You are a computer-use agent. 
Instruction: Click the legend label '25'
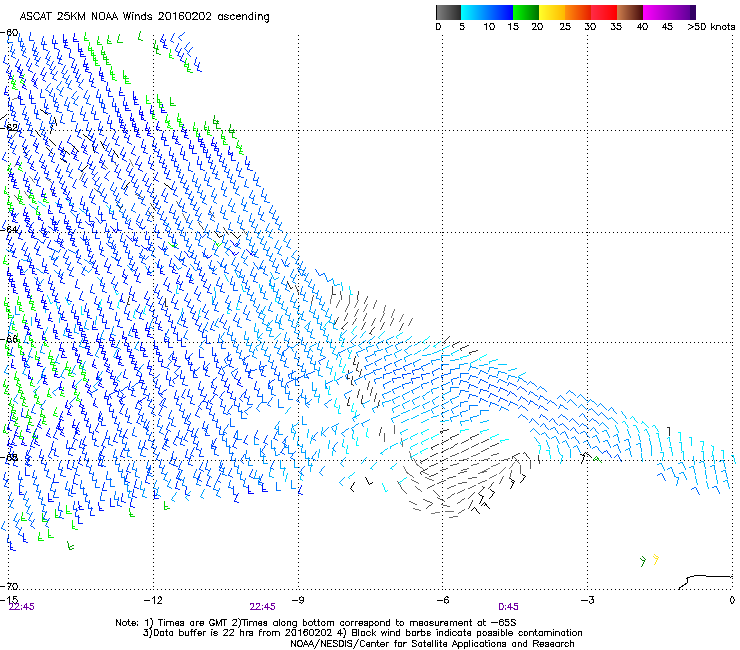point(565,27)
